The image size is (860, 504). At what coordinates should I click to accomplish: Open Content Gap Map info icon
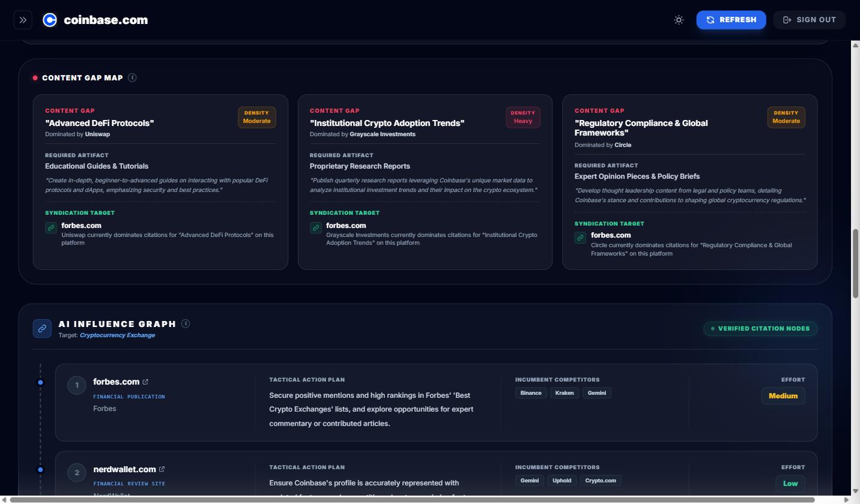pyautogui.click(x=132, y=77)
